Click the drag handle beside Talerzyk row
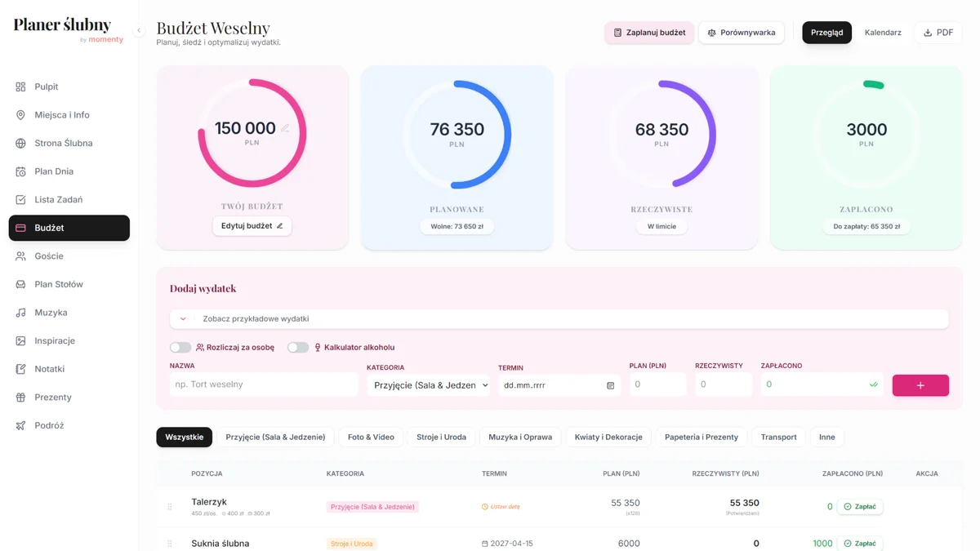 click(170, 507)
